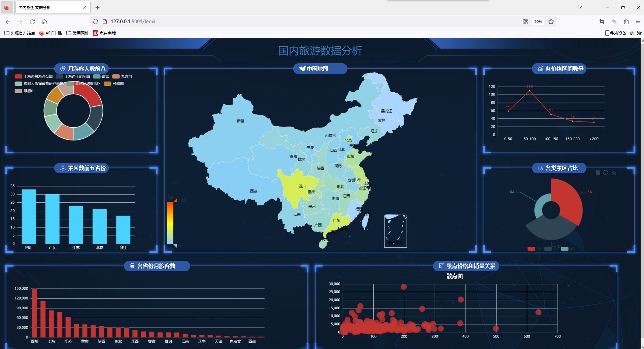Open the 新手上路 bookmark
The width and height of the screenshot is (644, 349).
[51, 33]
